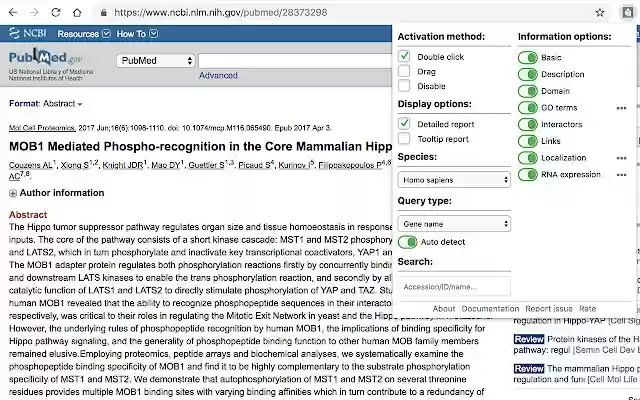Open author Guettler S link
Image resolution: width=640 pixels, height=400 pixels.
[x=206, y=165]
